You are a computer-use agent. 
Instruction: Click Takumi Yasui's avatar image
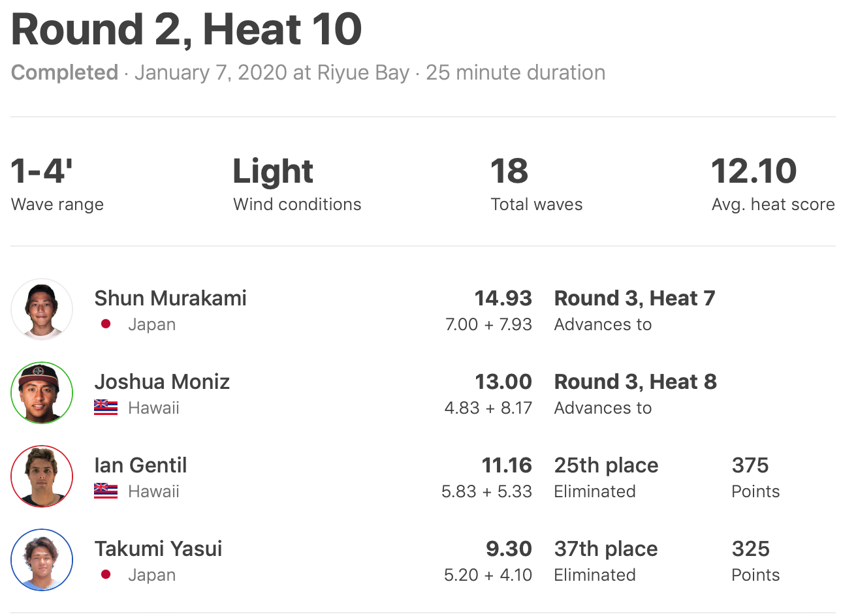click(42, 560)
